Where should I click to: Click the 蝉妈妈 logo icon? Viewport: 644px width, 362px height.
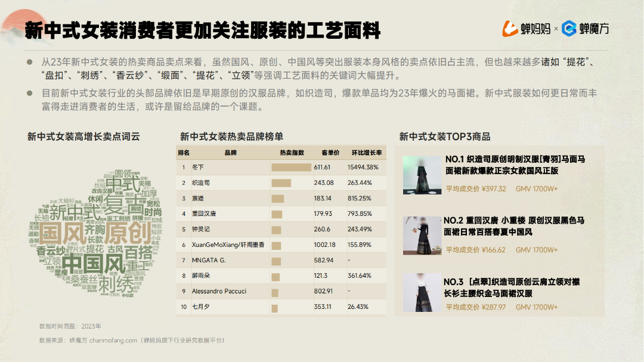click(510, 29)
